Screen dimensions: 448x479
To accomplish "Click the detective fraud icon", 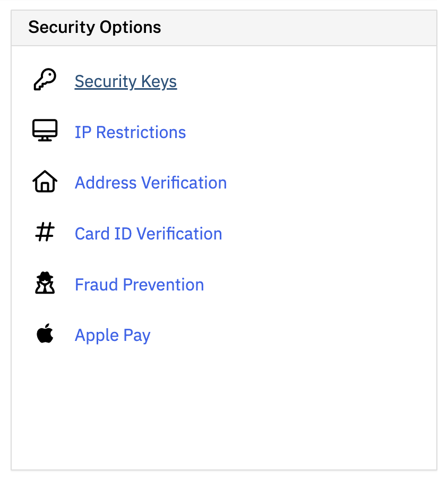I will (x=45, y=283).
